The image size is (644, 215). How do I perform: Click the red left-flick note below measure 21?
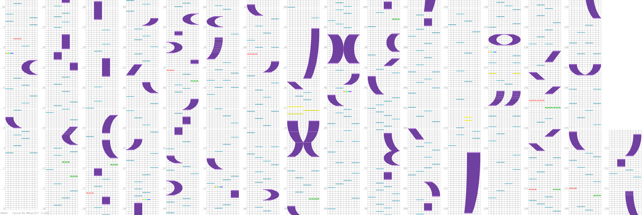point(90,193)
